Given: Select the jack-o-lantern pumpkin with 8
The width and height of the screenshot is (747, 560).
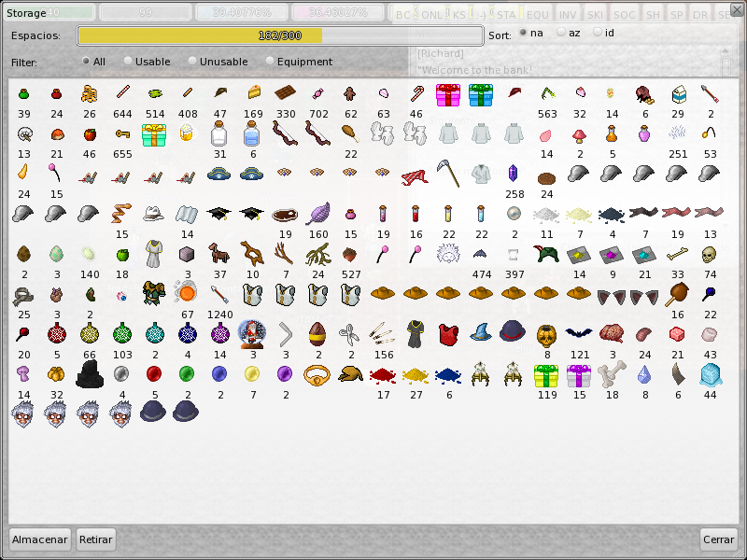Looking at the screenshot, I should pos(546,336).
